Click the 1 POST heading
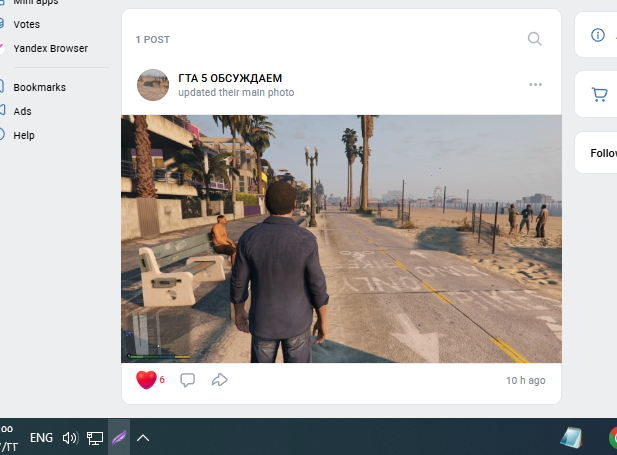 coord(153,40)
